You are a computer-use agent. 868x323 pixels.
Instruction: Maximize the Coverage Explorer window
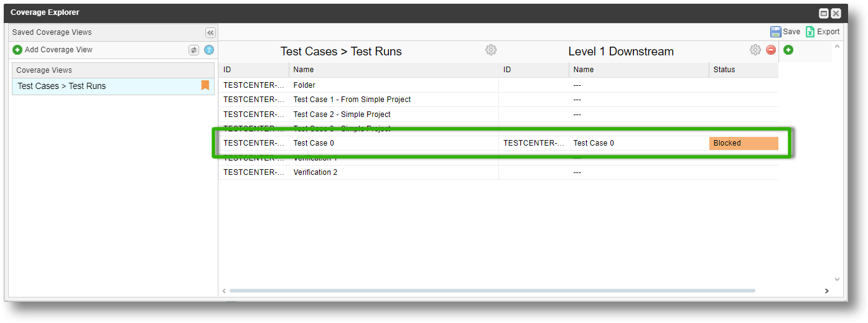click(824, 12)
